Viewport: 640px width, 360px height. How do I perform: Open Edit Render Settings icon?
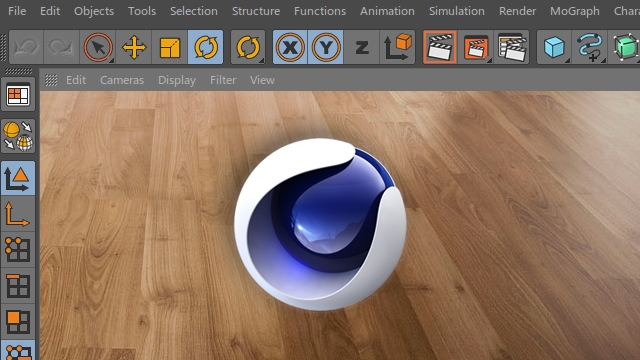511,47
